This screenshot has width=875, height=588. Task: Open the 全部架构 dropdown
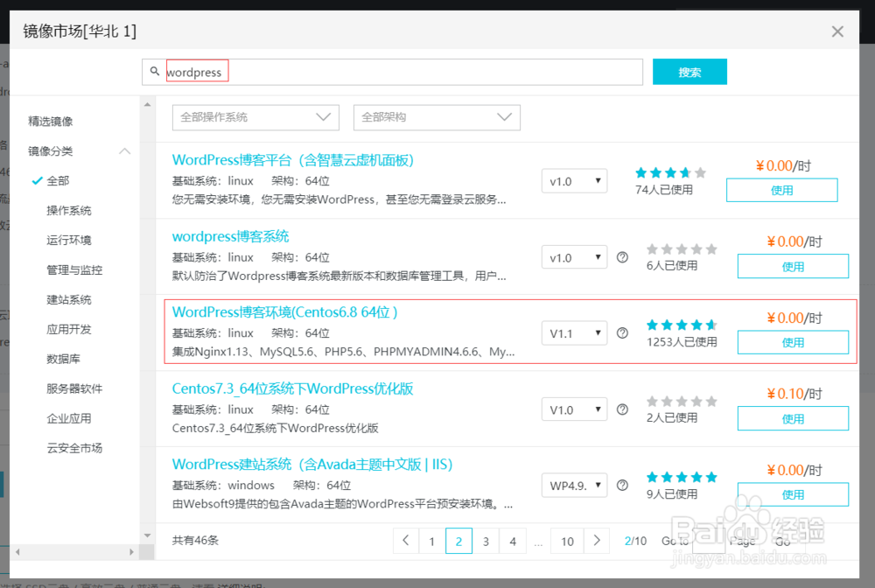[437, 116]
